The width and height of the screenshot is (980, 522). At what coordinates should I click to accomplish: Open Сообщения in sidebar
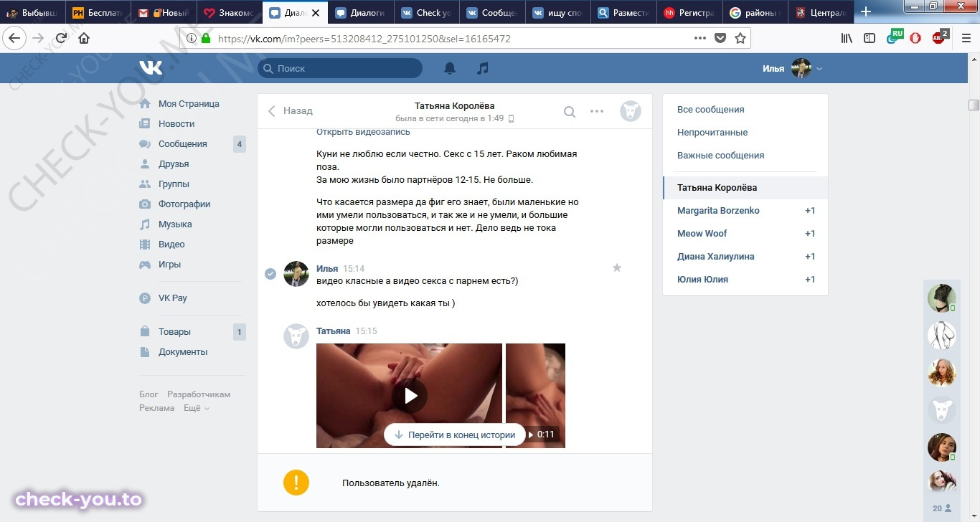point(182,144)
